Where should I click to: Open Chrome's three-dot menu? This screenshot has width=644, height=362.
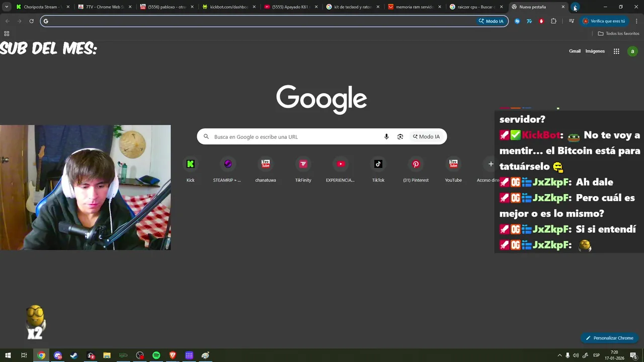636,21
